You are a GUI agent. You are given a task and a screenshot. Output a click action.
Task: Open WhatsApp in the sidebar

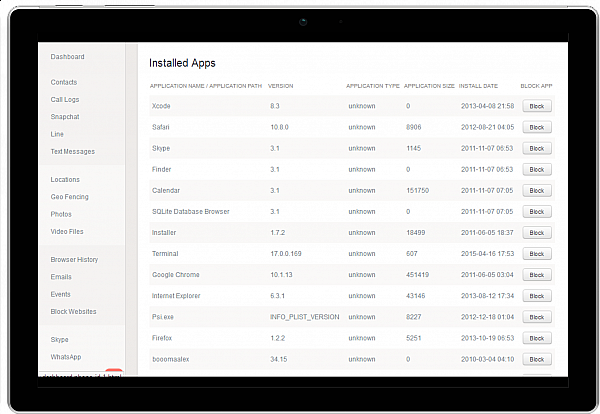(x=66, y=357)
